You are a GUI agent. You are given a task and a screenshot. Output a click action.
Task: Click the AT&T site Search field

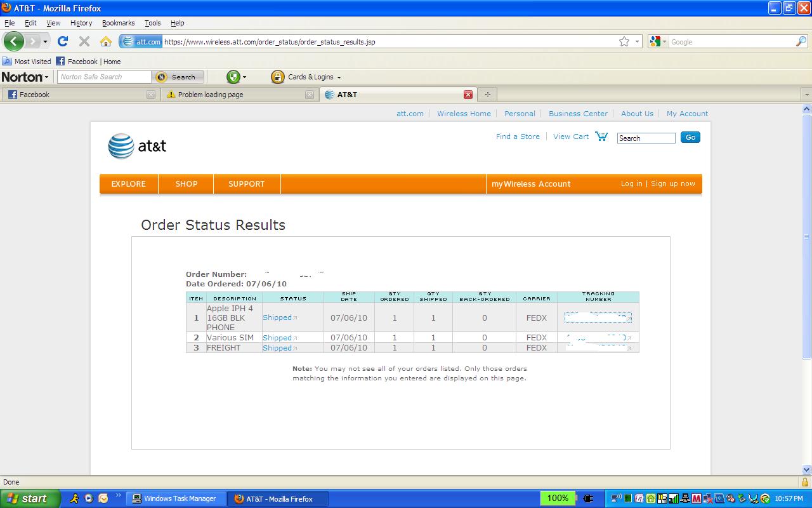pos(646,138)
